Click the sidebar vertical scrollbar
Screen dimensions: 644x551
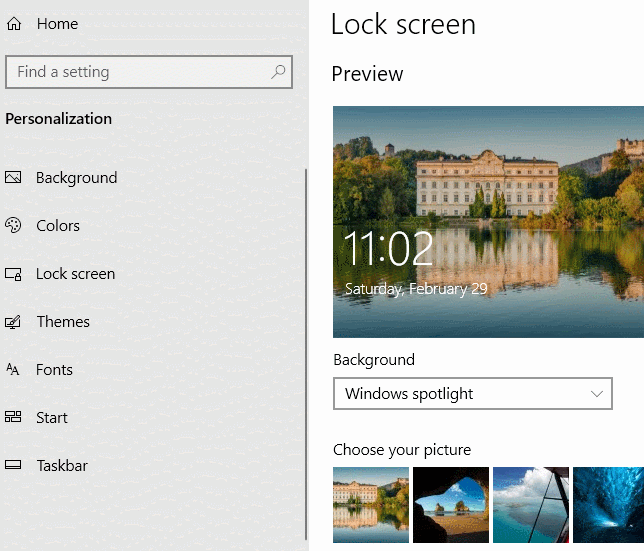point(306,354)
